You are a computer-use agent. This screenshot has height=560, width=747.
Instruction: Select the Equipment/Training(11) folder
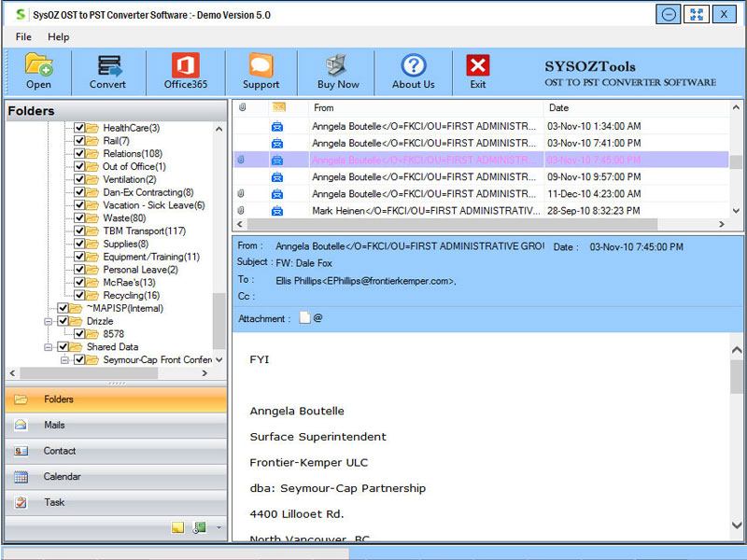click(x=151, y=257)
